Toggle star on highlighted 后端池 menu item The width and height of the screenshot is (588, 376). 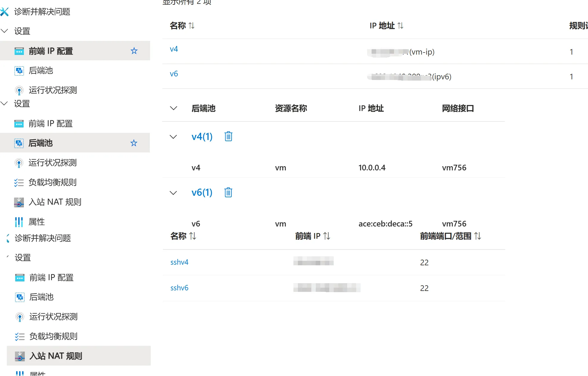coord(134,143)
